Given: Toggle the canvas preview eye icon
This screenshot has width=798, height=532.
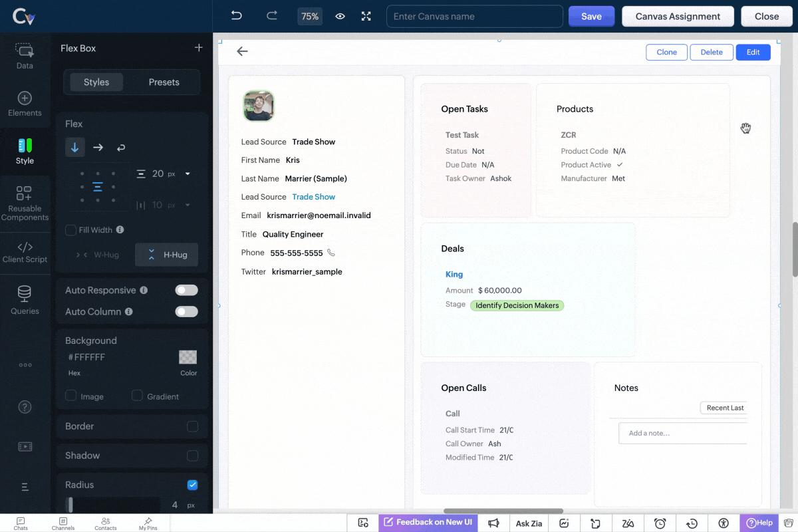Looking at the screenshot, I should (x=340, y=17).
